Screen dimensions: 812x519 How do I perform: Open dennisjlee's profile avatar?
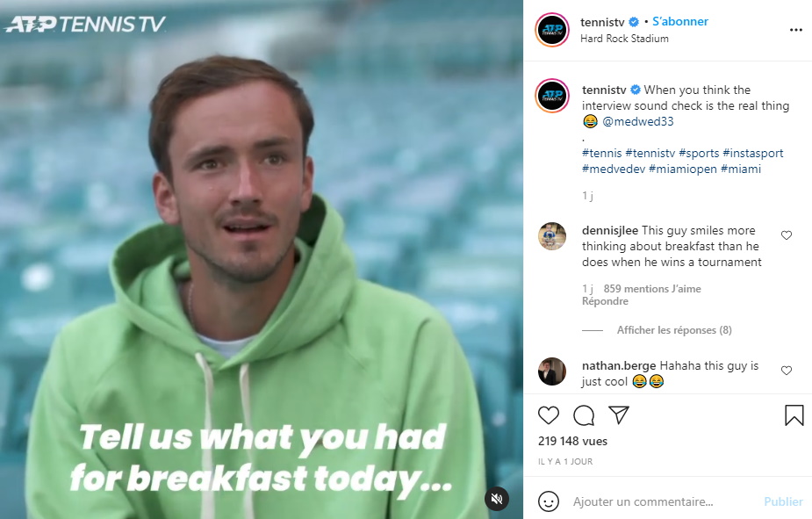pyautogui.click(x=552, y=236)
